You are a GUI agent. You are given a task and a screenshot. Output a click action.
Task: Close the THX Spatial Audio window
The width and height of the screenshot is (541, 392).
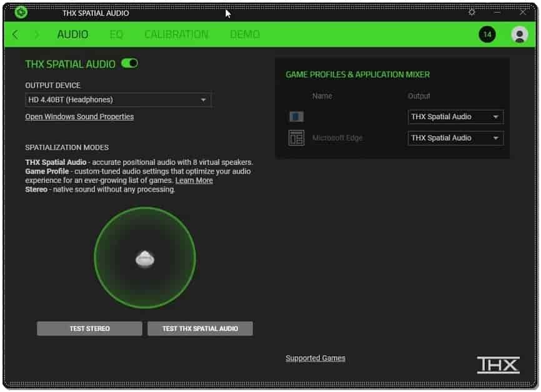[x=523, y=12]
